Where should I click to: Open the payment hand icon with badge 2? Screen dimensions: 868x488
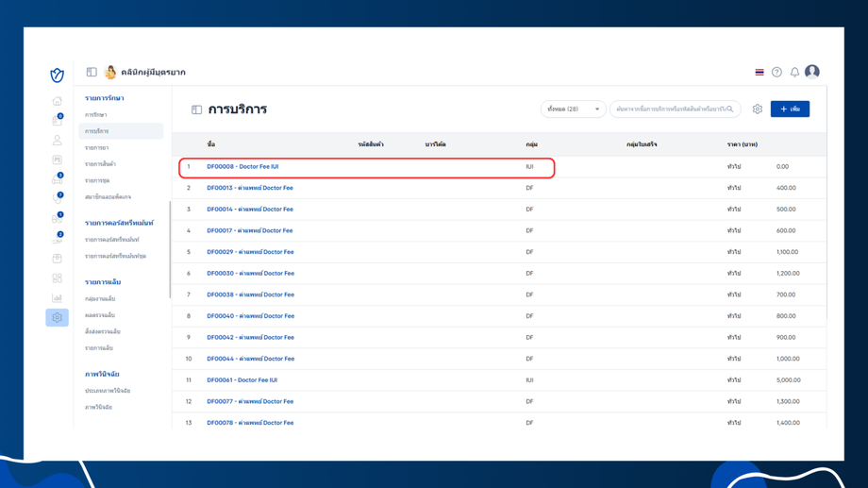(57, 238)
